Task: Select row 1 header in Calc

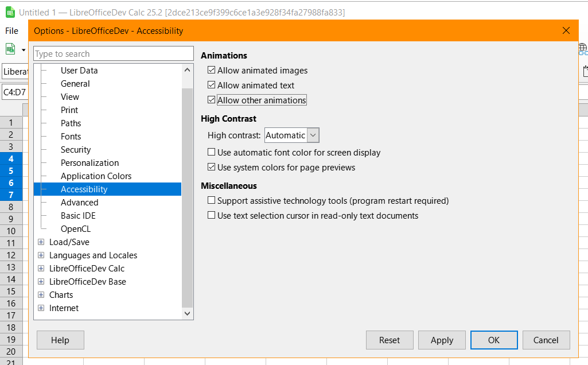Action: (x=11, y=123)
